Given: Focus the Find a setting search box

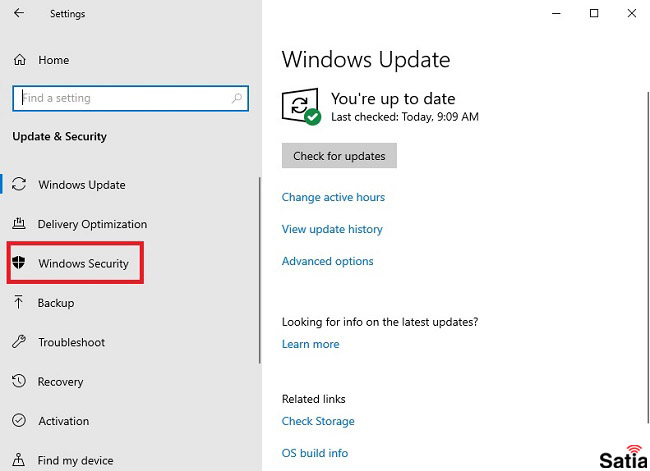Looking at the screenshot, I should coord(131,98).
